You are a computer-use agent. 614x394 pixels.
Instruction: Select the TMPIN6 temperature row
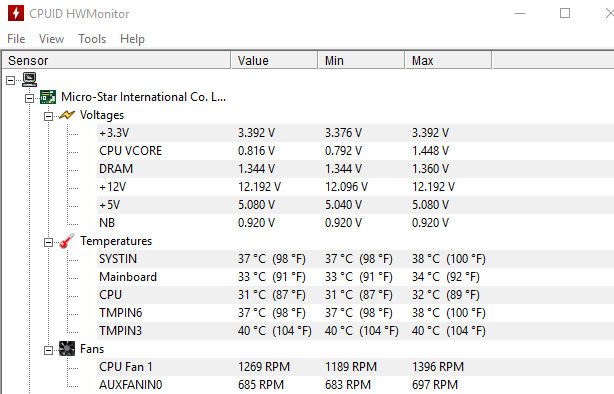click(x=356, y=313)
